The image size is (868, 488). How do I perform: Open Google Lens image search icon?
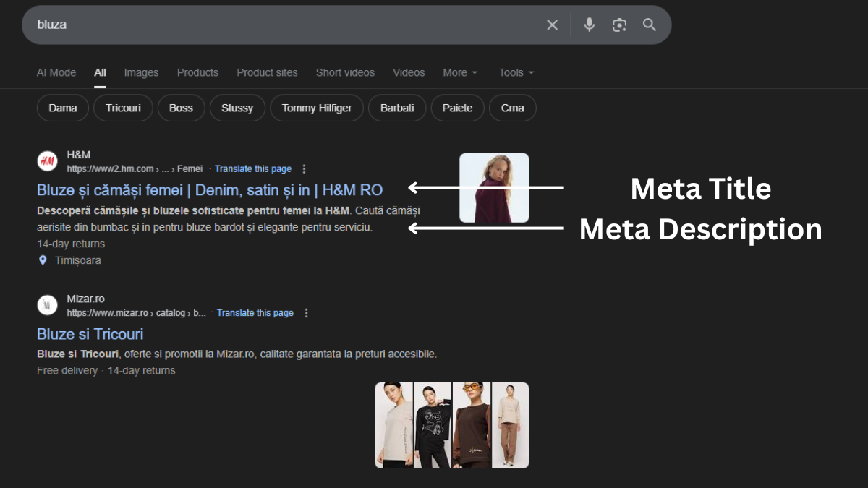pos(619,25)
